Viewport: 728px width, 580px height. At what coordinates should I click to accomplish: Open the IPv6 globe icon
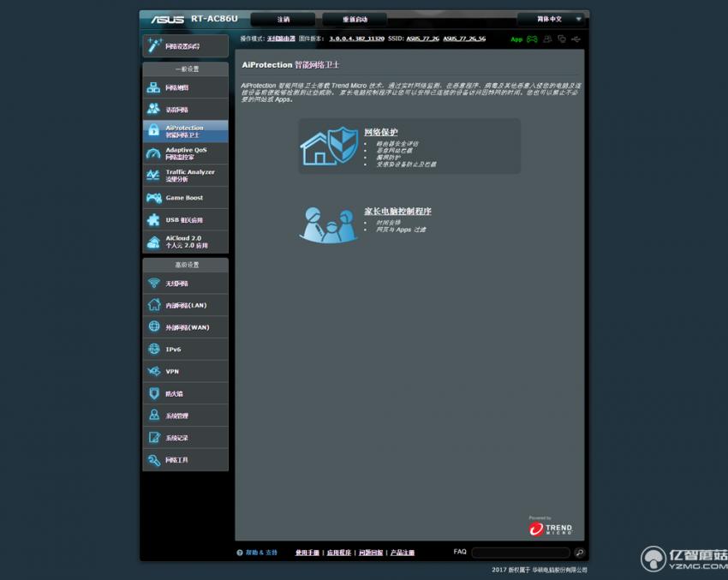click(x=153, y=349)
